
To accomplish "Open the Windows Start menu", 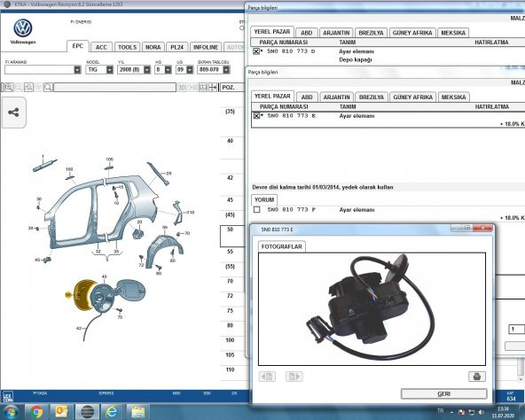I will (11, 412).
